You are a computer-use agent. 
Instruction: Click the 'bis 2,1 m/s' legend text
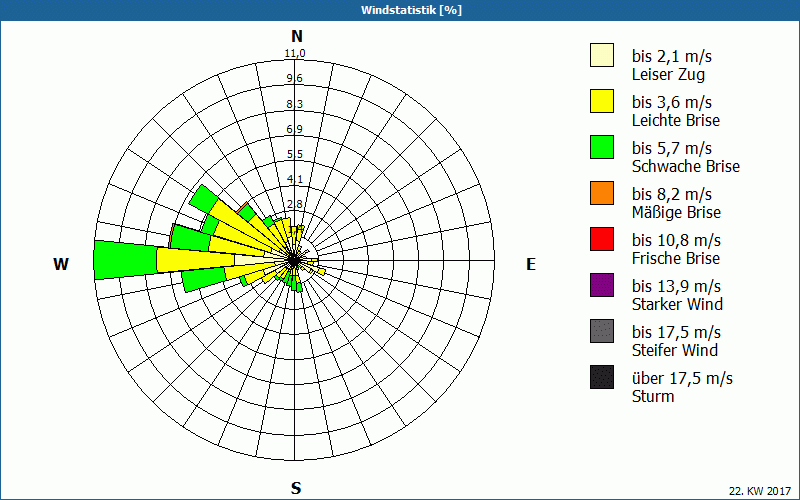click(x=671, y=56)
